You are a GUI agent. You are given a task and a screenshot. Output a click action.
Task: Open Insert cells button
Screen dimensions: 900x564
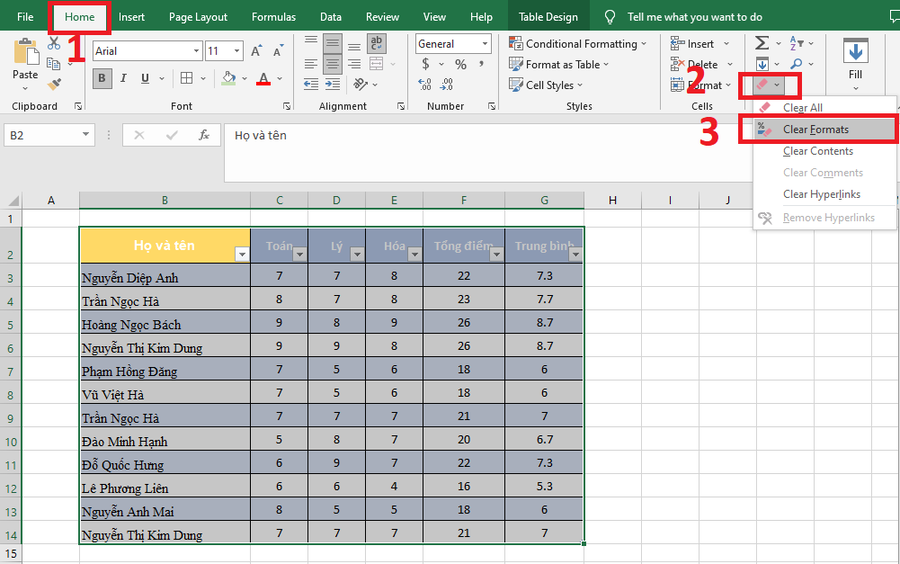click(x=693, y=44)
